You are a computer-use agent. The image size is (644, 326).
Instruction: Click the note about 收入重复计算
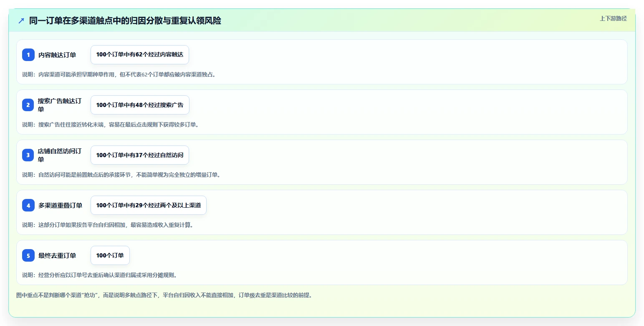[108, 225]
